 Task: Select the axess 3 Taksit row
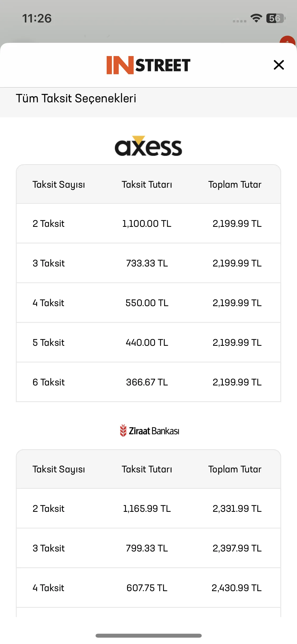tap(148, 263)
